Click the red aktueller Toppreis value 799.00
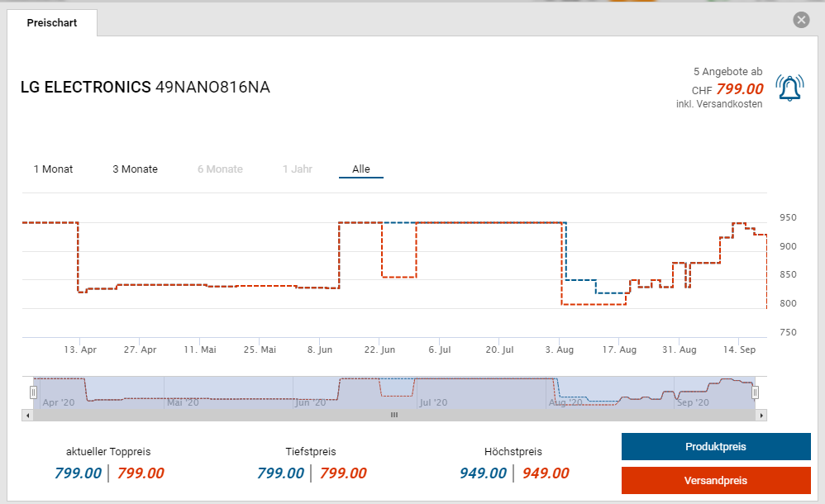 [141, 473]
